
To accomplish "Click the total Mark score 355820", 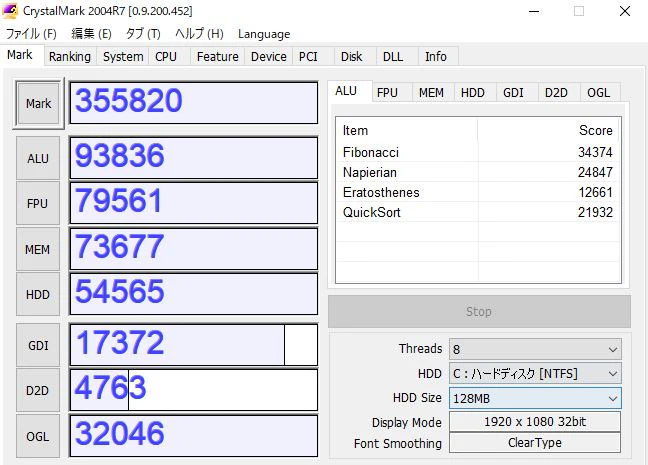I will [194, 103].
